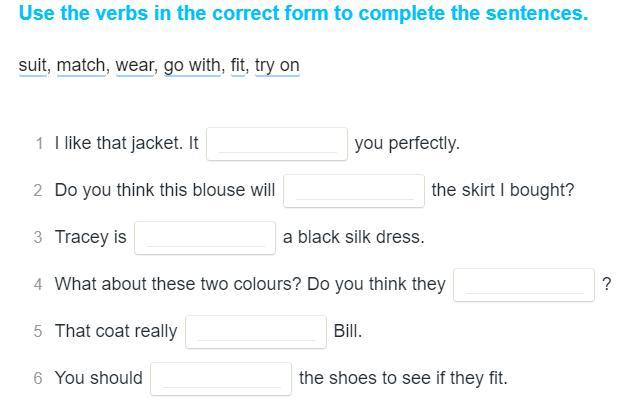
Task: Click the word 'Bill.' in sentence 5
Action: [x=348, y=331]
